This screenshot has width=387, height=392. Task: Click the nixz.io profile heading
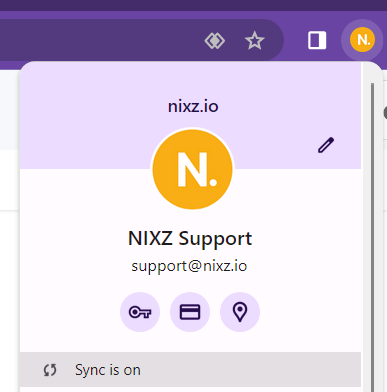click(193, 106)
